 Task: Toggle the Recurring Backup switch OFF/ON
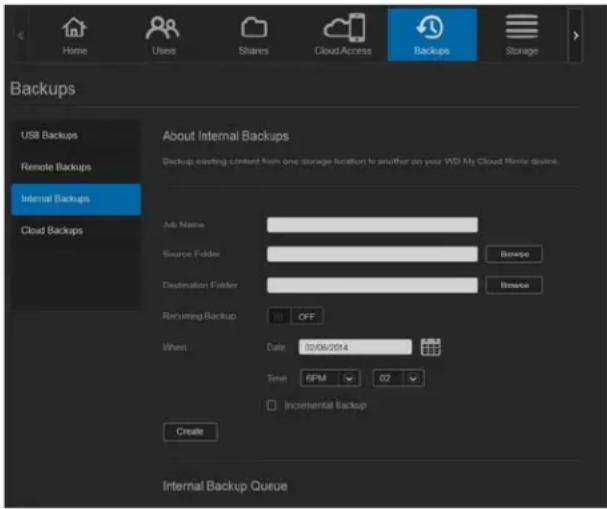click(295, 316)
